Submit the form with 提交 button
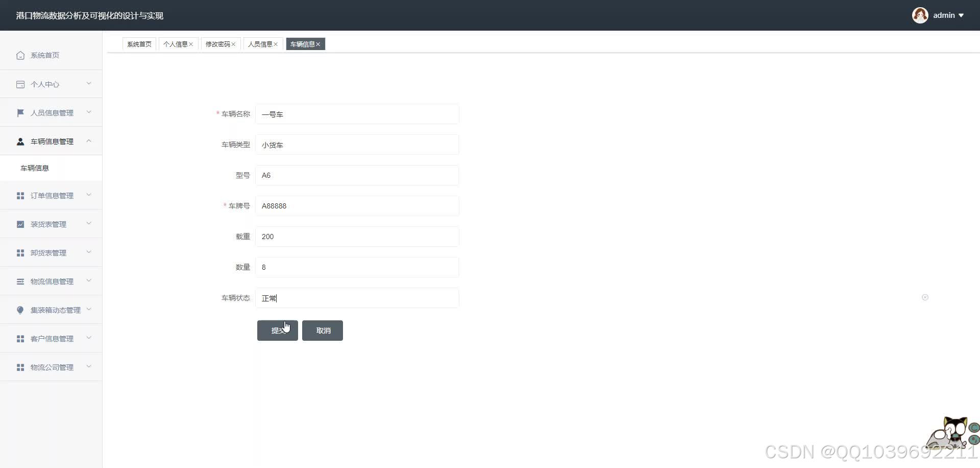Viewport: 980px width, 468px height. pyautogui.click(x=277, y=331)
